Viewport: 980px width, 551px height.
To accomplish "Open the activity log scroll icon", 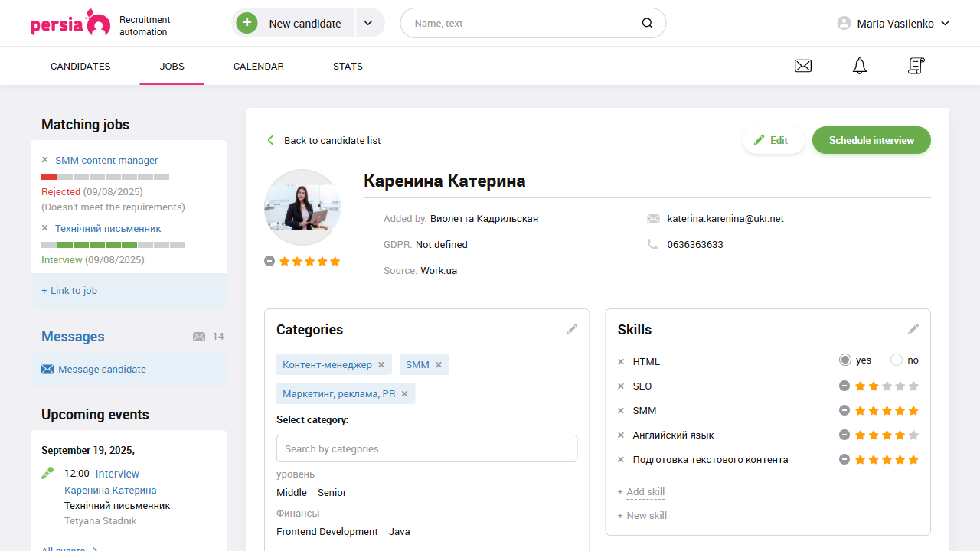I will coord(916,66).
